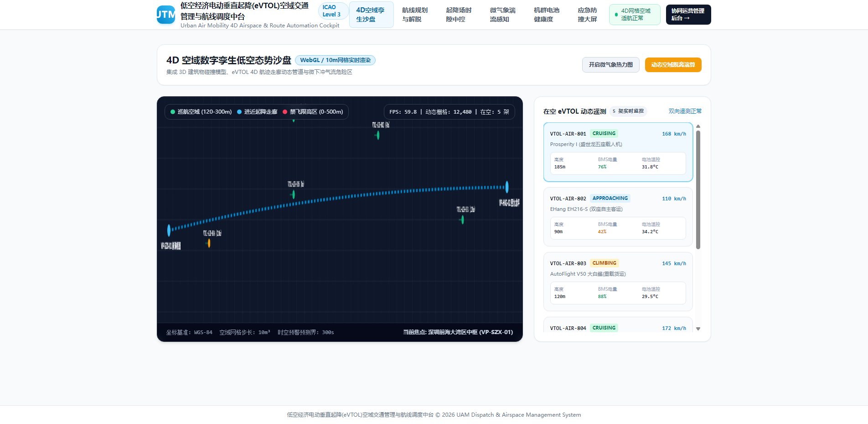Screen dimensions: 868x424
Task: Click BMS battery value 42%
Action: 602,232
